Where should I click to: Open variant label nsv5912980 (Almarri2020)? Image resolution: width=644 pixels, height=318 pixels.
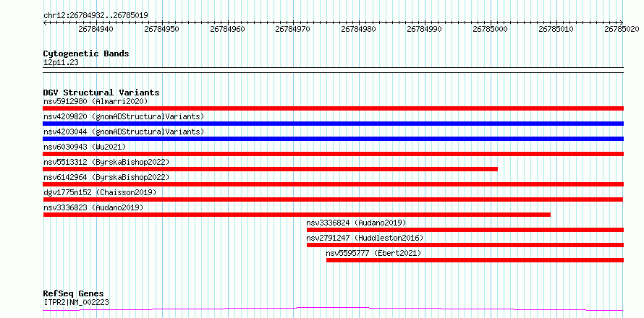96,101
